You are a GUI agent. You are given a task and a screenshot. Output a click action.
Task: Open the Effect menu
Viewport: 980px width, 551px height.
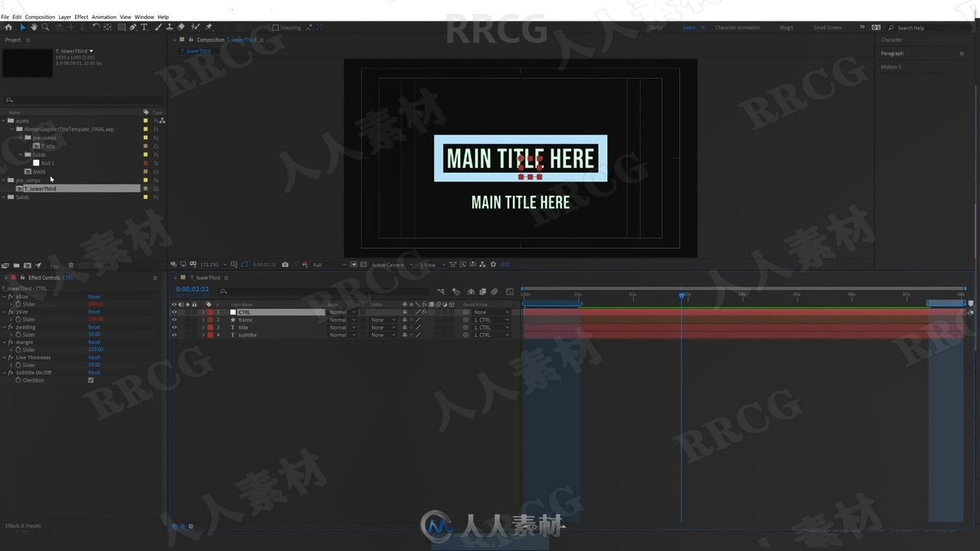point(81,17)
